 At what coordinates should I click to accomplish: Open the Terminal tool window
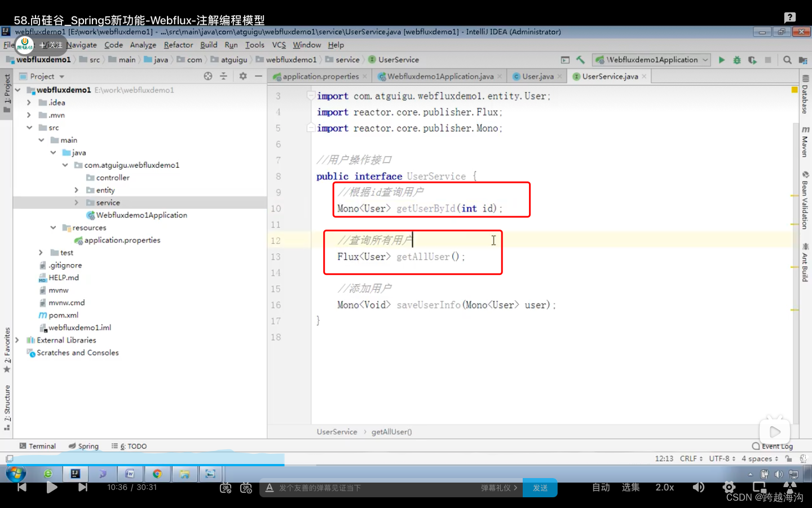[38, 446]
